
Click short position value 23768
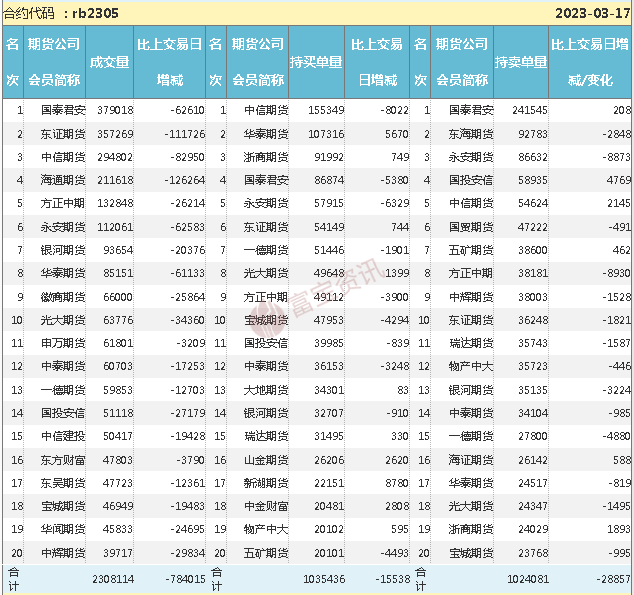point(533,553)
